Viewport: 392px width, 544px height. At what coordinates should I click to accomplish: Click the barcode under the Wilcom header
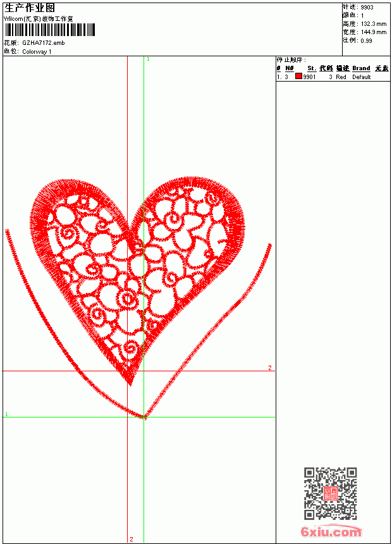49,30
